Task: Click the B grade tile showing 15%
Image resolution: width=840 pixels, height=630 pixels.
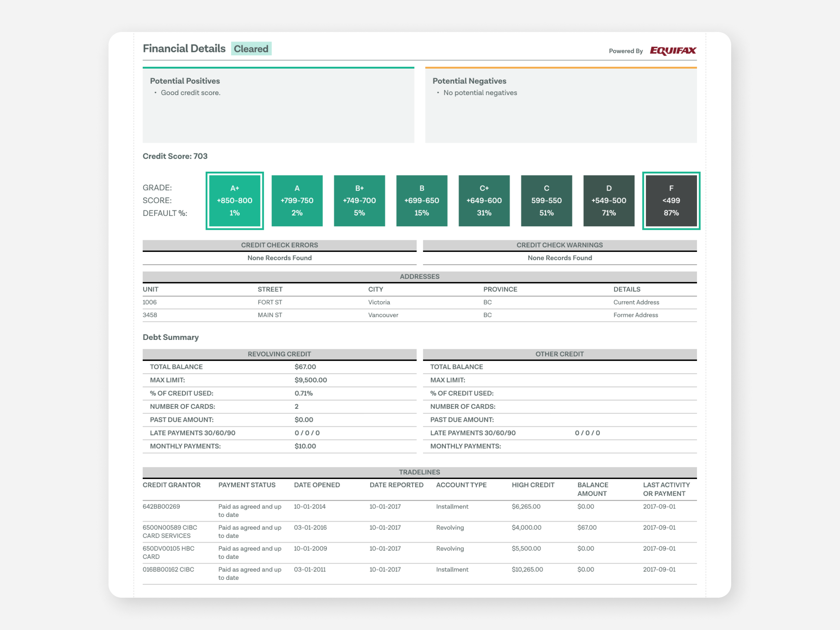Action: (422, 201)
